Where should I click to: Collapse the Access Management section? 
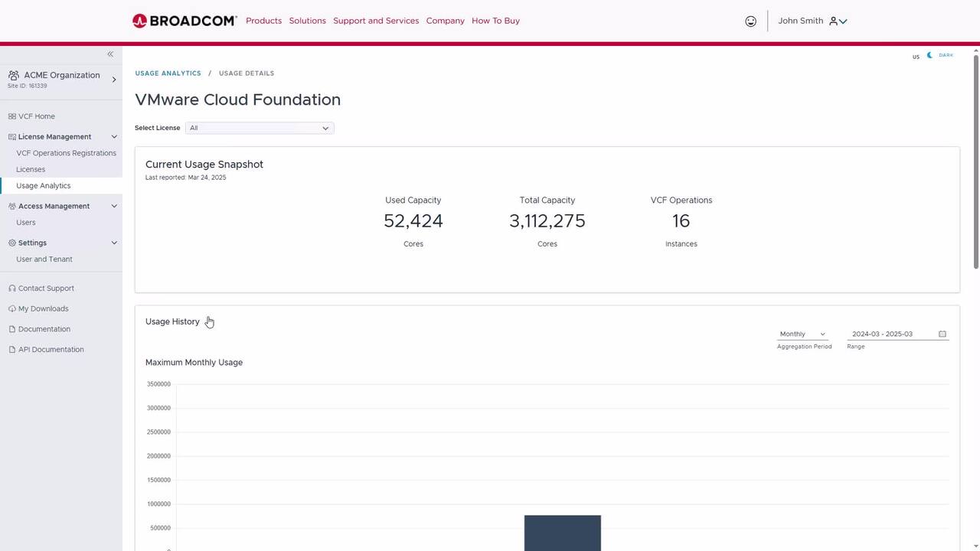coord(114,206)
